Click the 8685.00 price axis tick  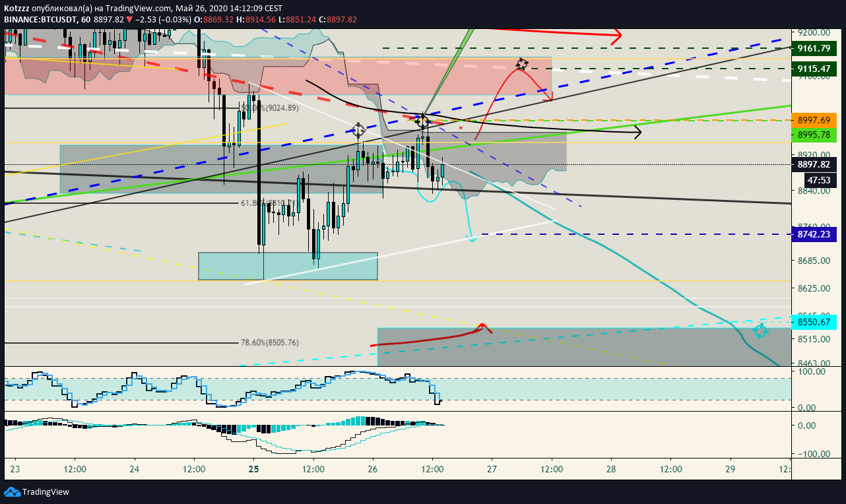pyautogui.click(x=814, y=261)
